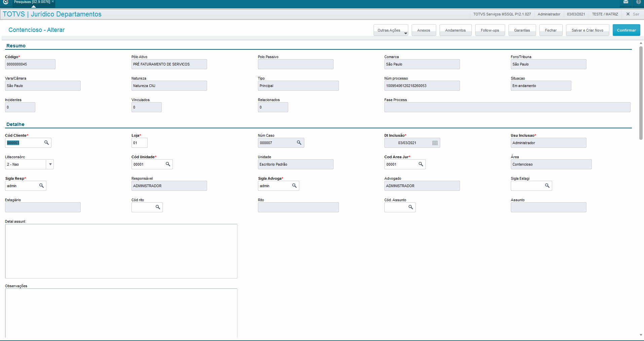Click the vertical scrollbar thumb
This screenshot has height=341, width=644.
(641, 92)
